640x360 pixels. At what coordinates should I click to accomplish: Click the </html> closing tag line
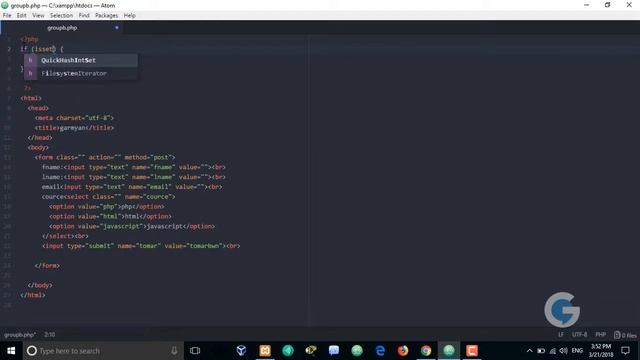coord(33,295)
